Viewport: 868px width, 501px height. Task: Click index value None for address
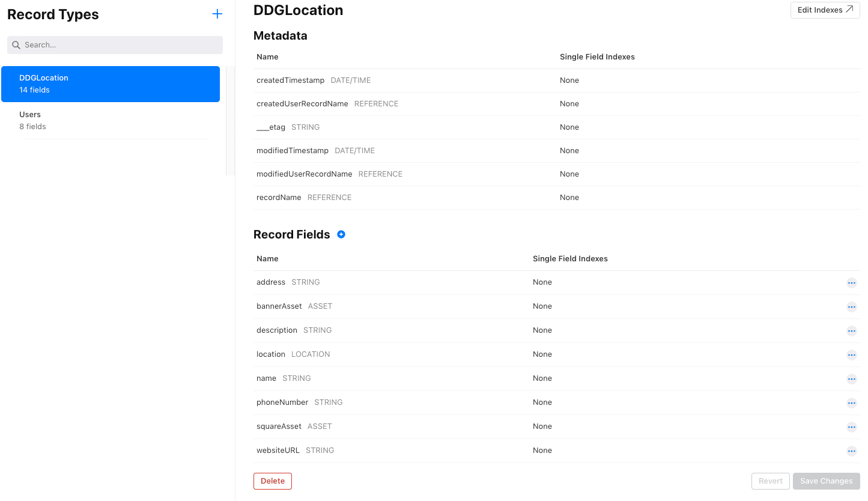pos(542,282)
